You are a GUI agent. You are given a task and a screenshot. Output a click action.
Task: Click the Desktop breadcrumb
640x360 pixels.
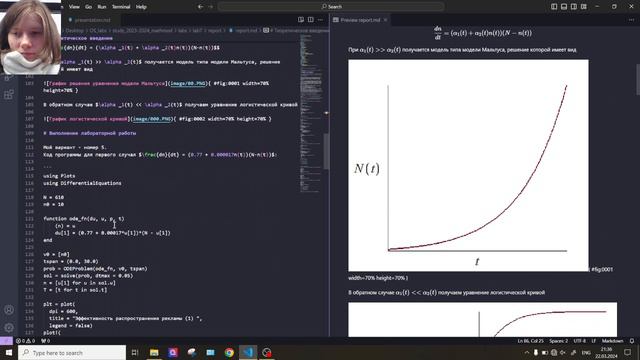[75, 30]
